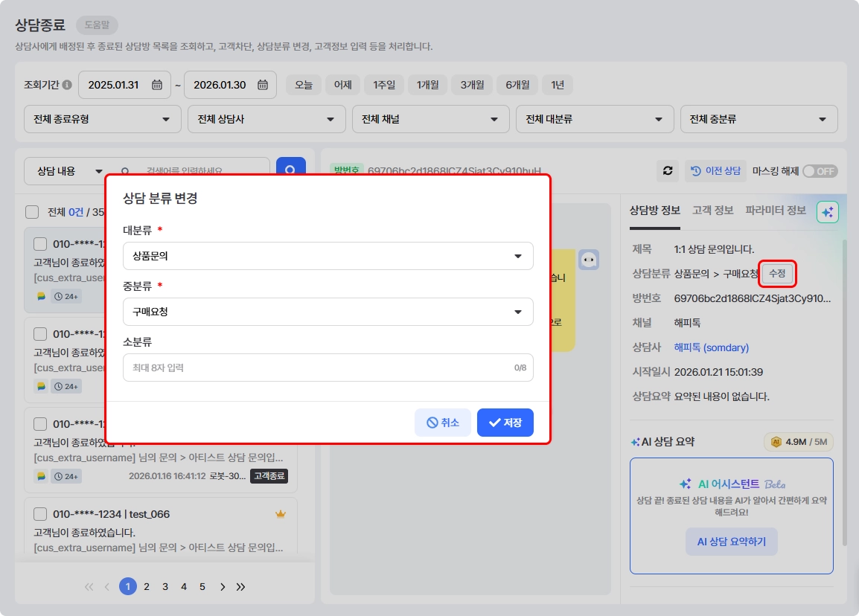The height and width of the screenshot is (616, 859).
Task: Open the 전체 종료유형 dropdown
Action: [103, 119]
